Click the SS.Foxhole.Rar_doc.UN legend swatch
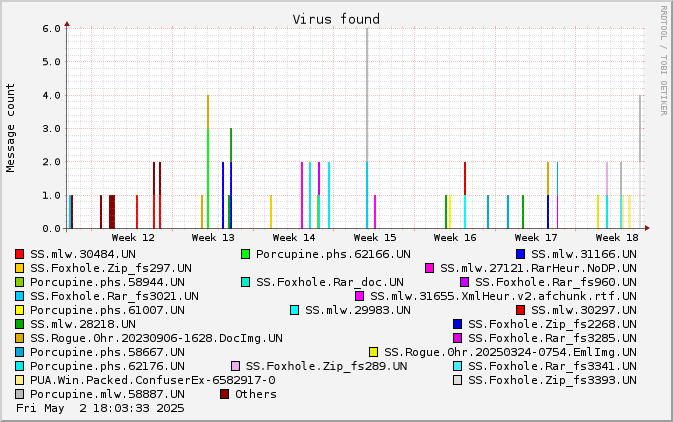673x422 pixels. (246, 282)
